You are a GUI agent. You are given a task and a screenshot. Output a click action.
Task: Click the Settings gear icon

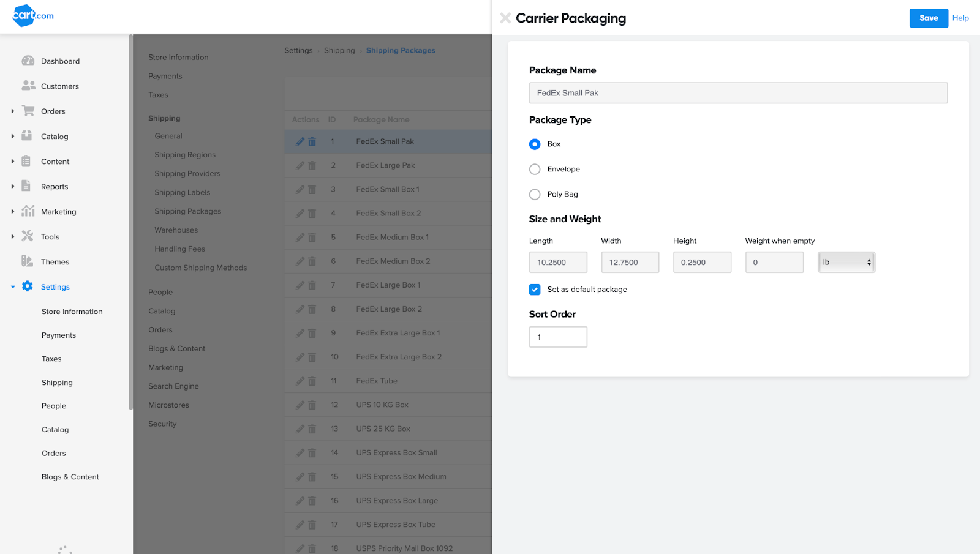(x=28, y=286)
